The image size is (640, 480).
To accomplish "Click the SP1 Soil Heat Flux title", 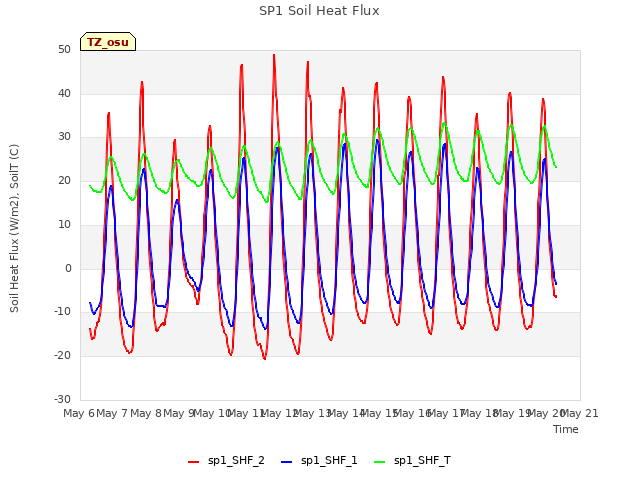I will click(319, 11).
